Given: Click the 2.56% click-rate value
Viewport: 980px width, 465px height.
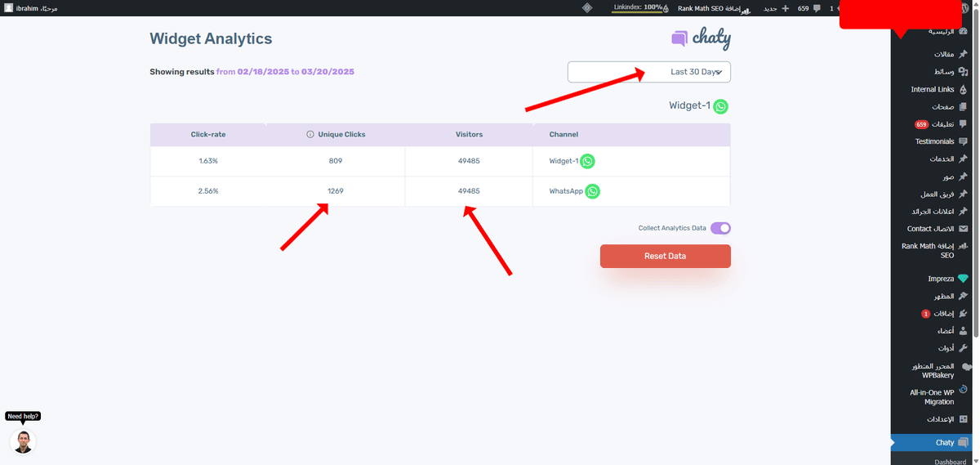Looking at the screenshot, I should 208,191.
